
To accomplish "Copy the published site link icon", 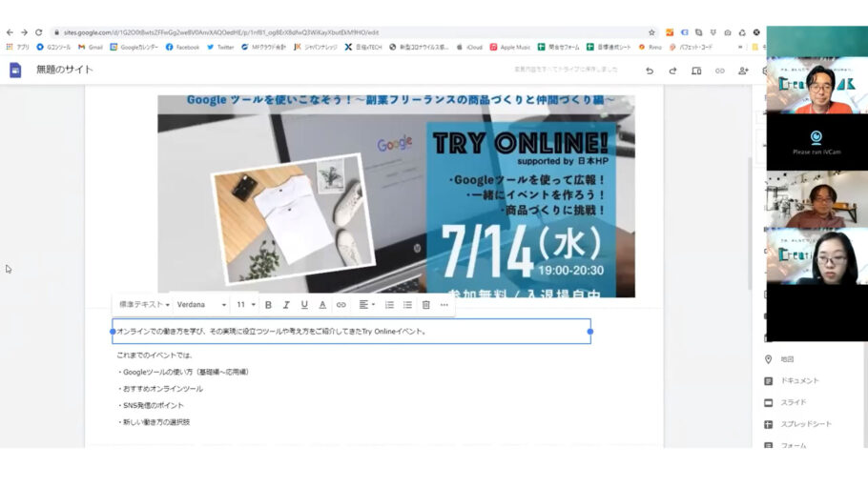I will [x=719, y=71].
